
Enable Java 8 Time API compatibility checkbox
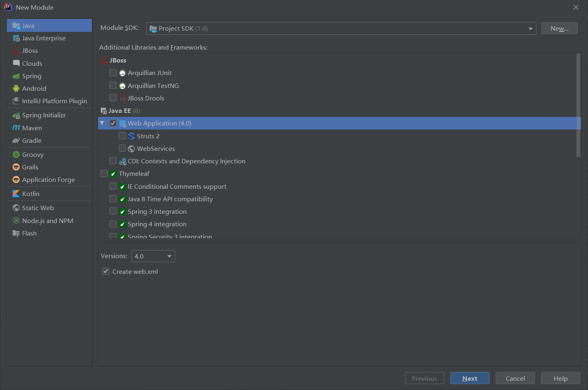[113, 199]
